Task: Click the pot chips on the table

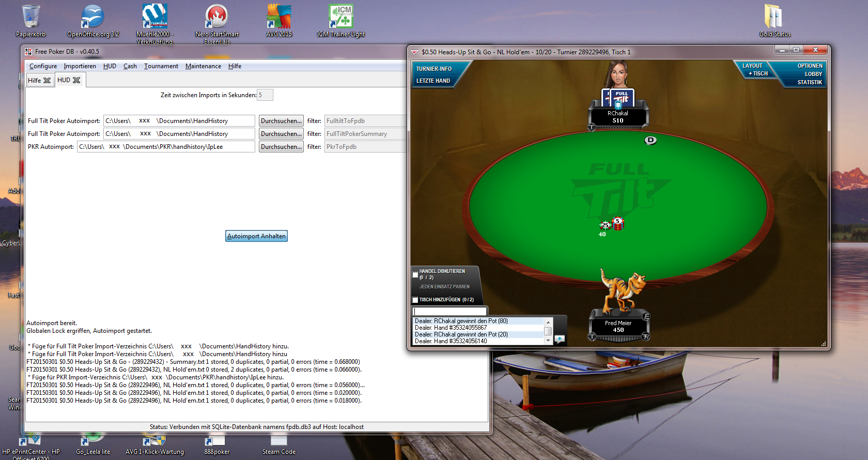Action: click(x=612, y=224)
